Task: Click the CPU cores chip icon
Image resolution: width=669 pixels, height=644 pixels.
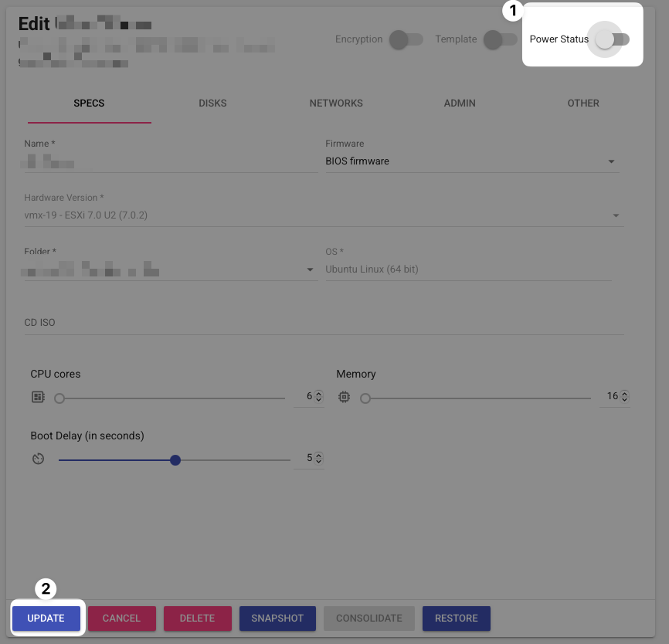Action: click(38, 397)
